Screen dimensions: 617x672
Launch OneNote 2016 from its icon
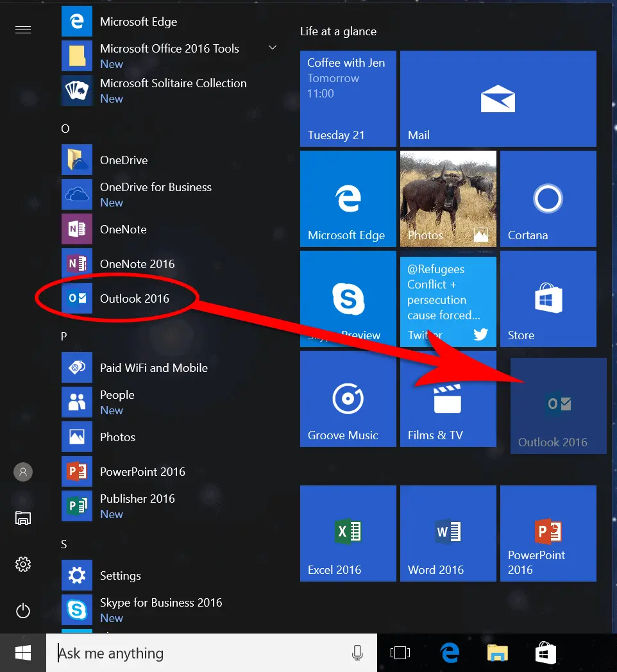pos(77,264)
